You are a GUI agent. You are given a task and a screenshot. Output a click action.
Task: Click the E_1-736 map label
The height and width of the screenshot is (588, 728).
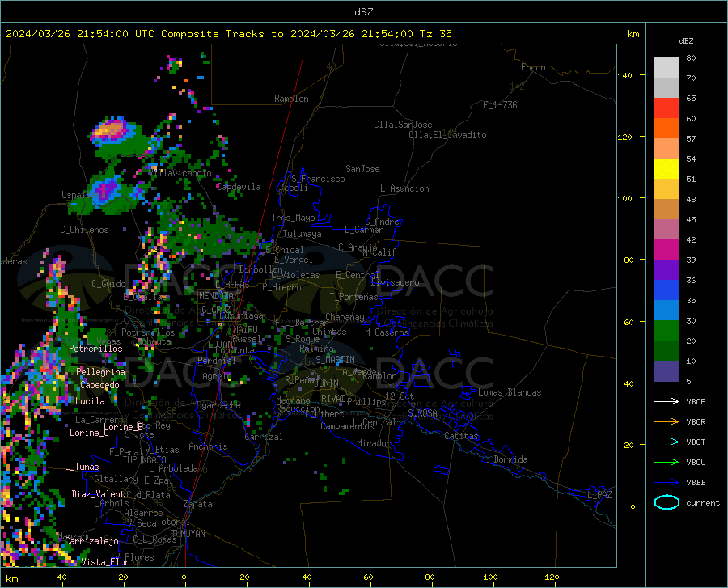click(500, 105)
